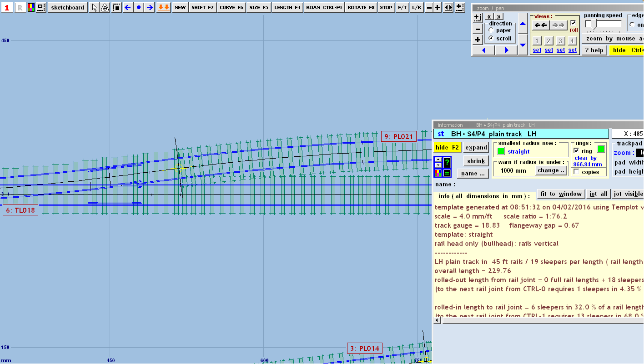Activate the ROTATE F8 mouse action
Screen dimensions: 644x364
(361, 7)
